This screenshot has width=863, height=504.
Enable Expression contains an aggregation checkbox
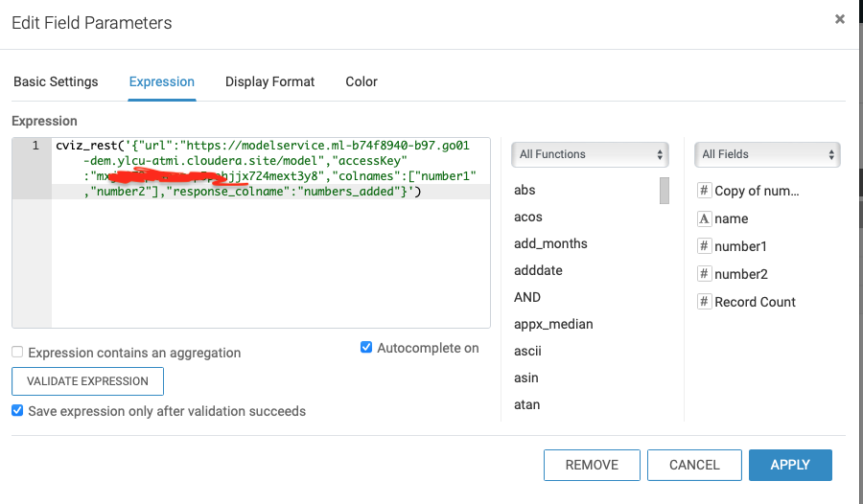[18, 353]
